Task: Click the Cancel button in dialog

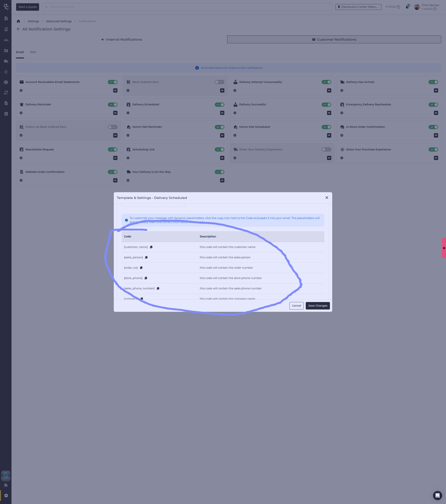Action: pyautogui.click(x=296, y=306)
